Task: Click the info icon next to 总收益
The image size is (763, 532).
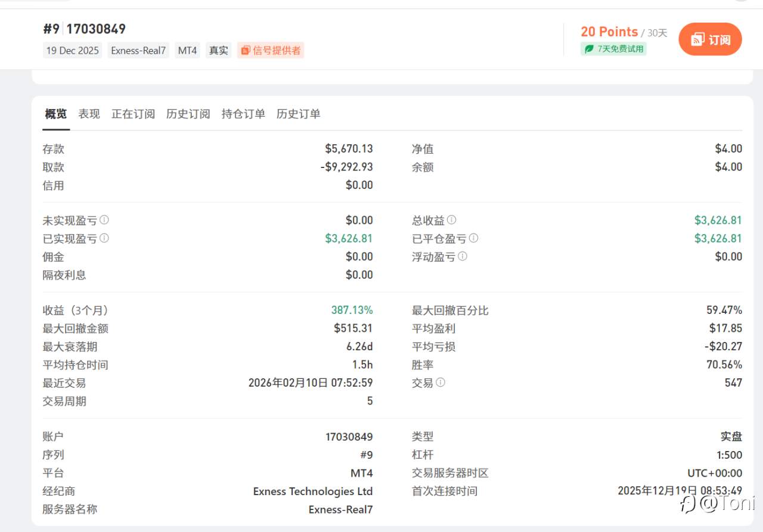Action: [451, 220]
